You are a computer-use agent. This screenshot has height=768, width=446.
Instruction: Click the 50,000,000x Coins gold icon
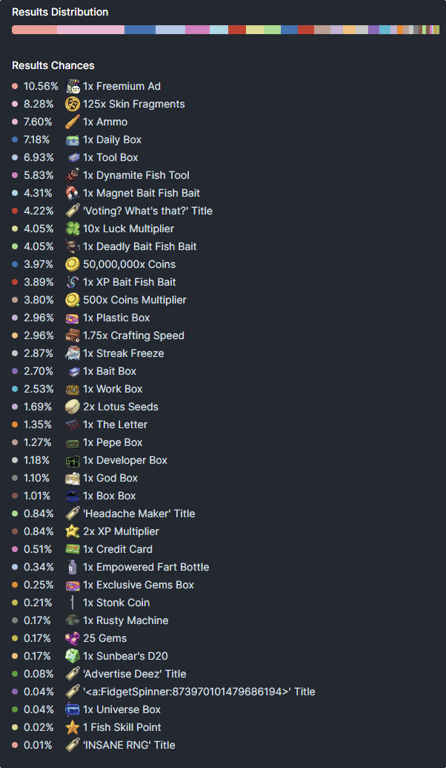72,264
